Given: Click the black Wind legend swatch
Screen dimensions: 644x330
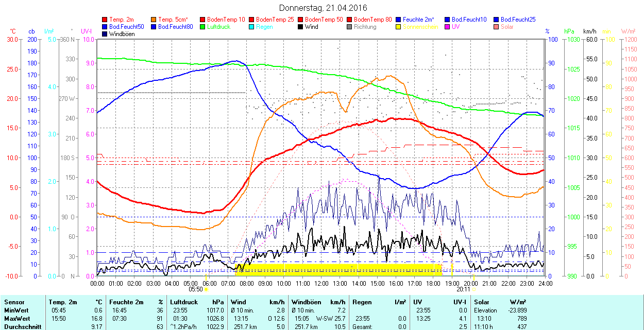Looking at the screenshot, I should (300, 27).
